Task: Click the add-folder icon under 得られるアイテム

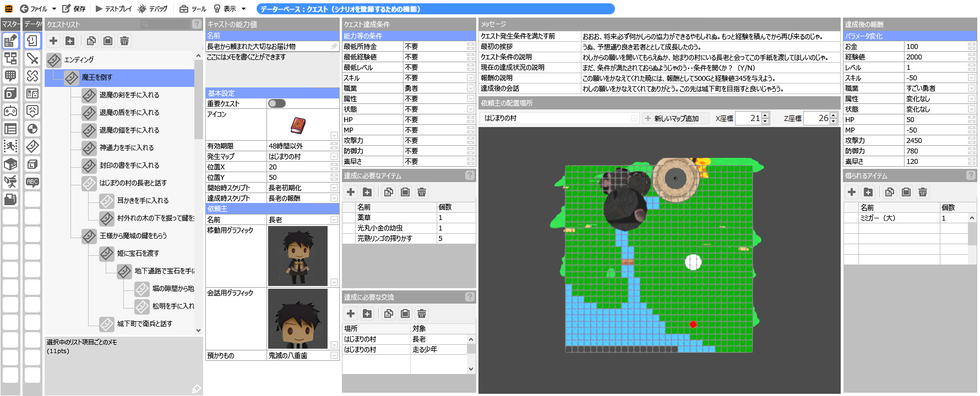Action: pyautogui.click(x=868, y=192)
